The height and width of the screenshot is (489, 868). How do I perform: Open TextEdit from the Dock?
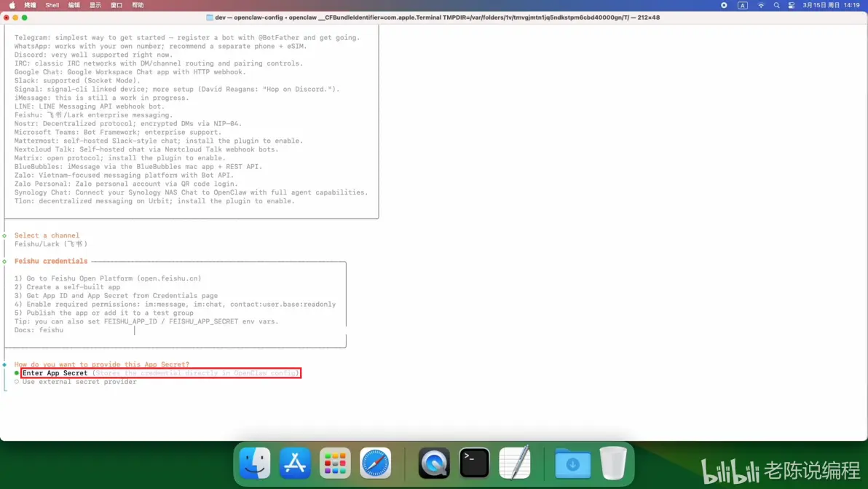[x=514, y=463]
